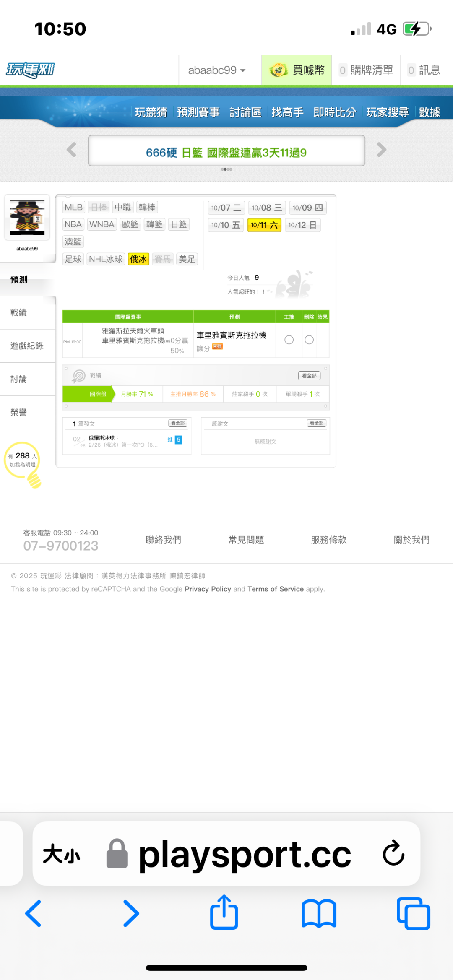Tap the 大小 text size button
453x980 pixels.
pos(61,854)
